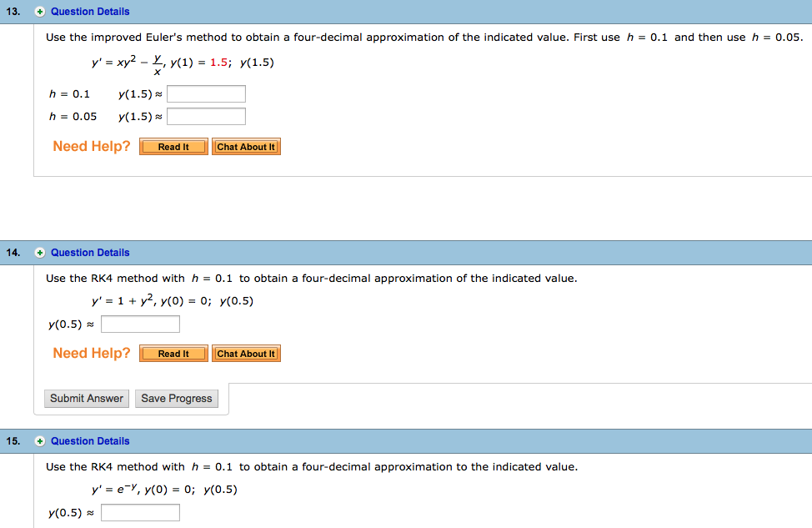Click the Question Details link for question 15
The width and height of the screenshot is (812, 528).
[91, 440]
